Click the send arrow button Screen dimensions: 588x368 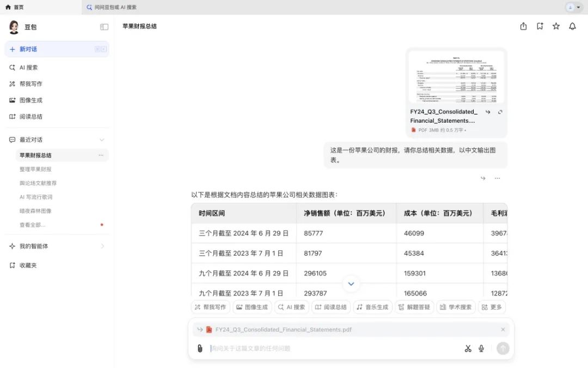tap(503, 348)
